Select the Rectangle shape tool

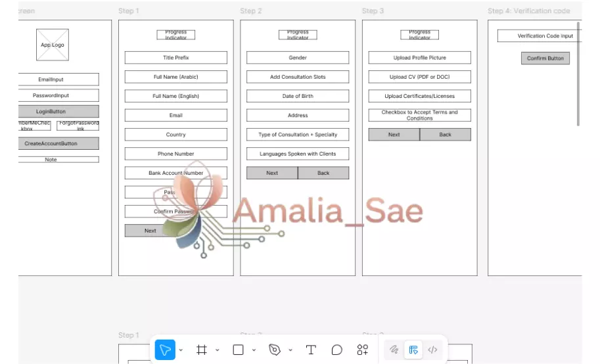(x=238, y=350)
